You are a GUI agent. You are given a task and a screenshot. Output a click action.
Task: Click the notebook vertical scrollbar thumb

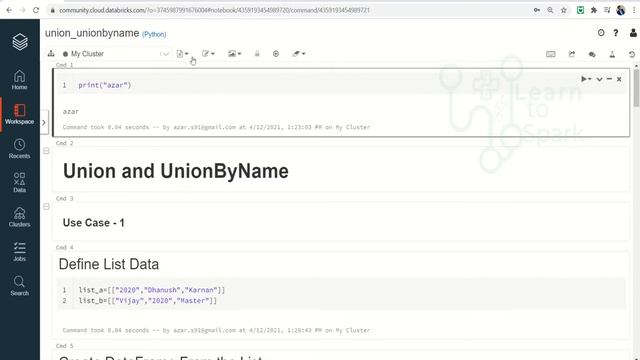(636, 88)
